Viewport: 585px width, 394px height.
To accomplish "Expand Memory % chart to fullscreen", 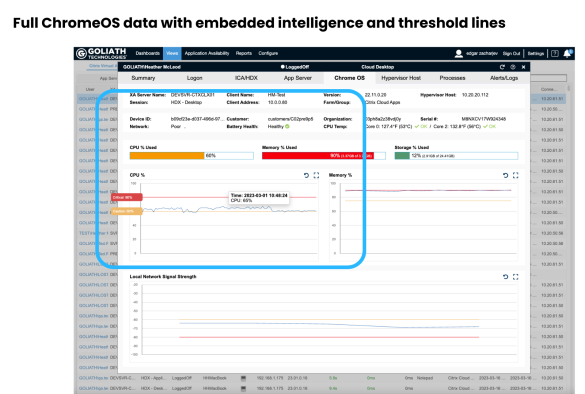I will (x=516, y=175).
